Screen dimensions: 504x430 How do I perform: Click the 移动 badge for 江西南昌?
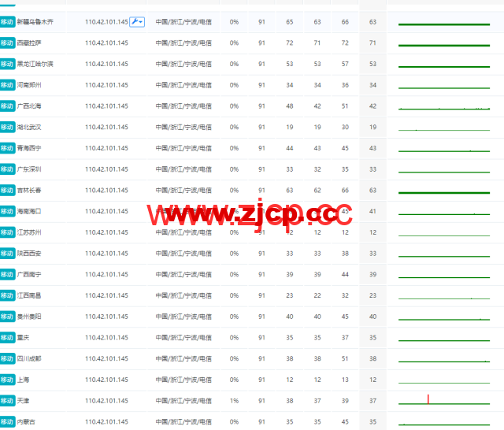7,295
